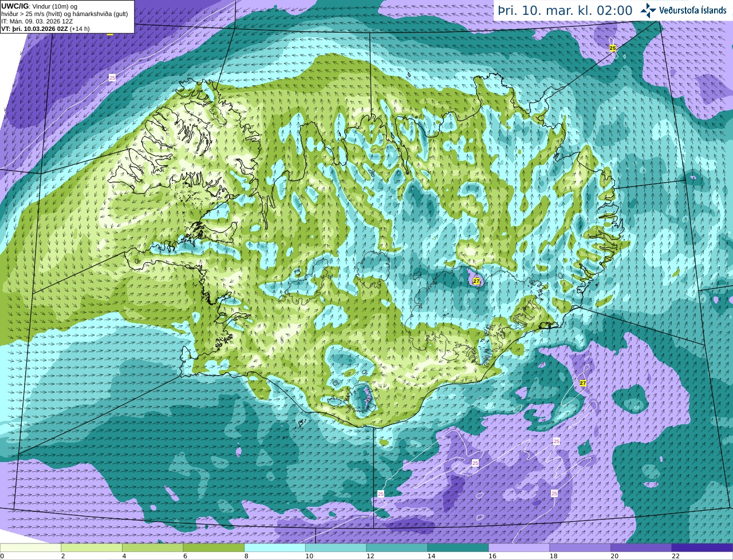The height and width of the screenshot is (560, 733).
Task: Click the yellow '25' gust marker near the northeast corner
Action: pos(613,49)
